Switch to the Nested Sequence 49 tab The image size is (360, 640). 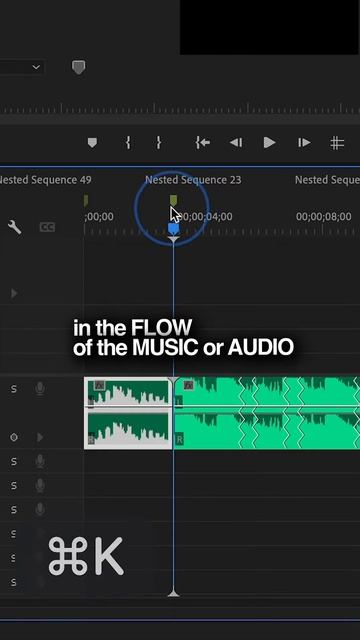tap(45, 180)
